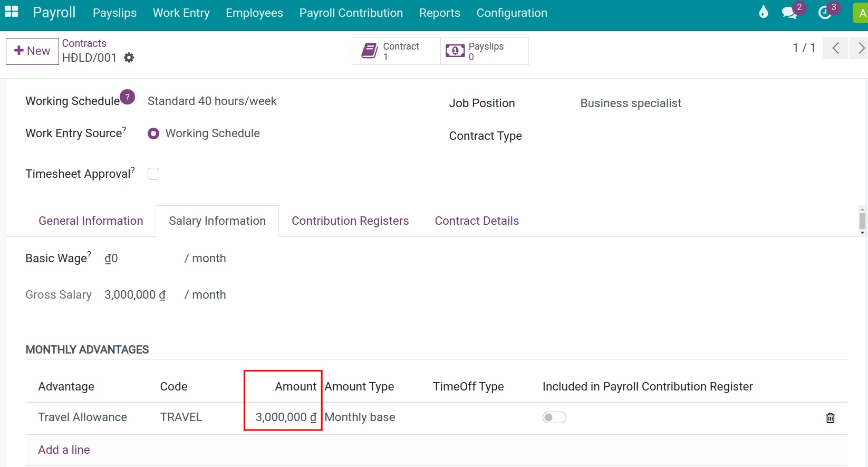The height and width of the screenshot is (467, 868).
Task: Toggle the Timesheet Approval checkbox
Action: click(x=153, y=174)
